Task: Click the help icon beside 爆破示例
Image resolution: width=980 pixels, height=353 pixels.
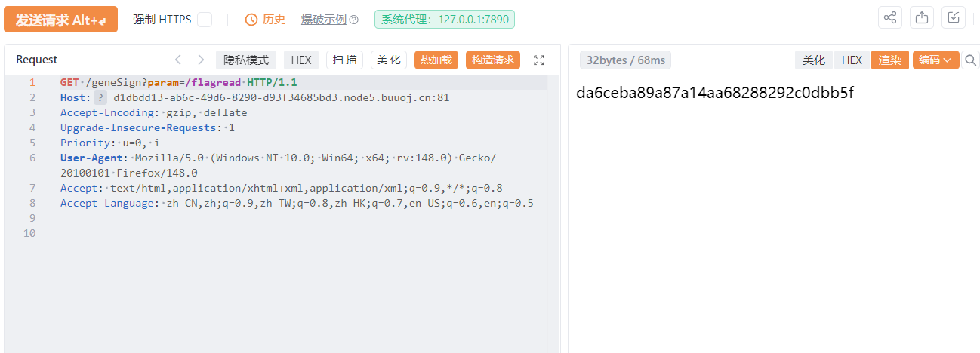Action: pyautogui.click(x=354, y=20)
